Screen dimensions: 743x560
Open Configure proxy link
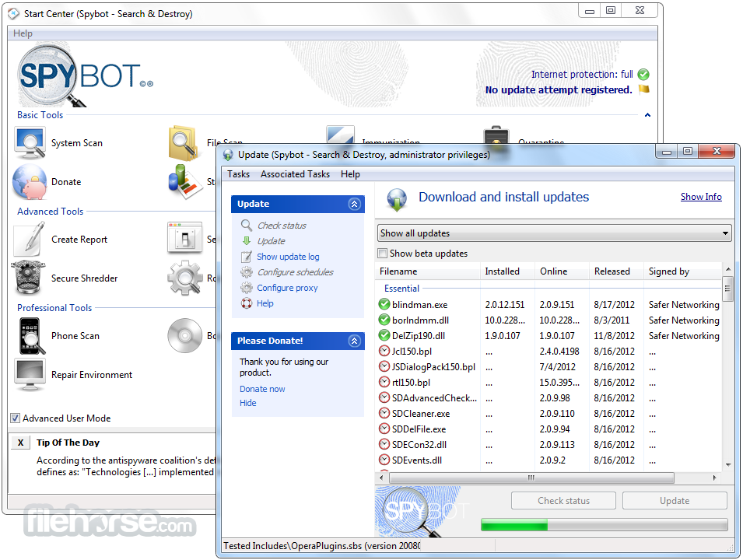pyautogui.click(x=287, y=288)
